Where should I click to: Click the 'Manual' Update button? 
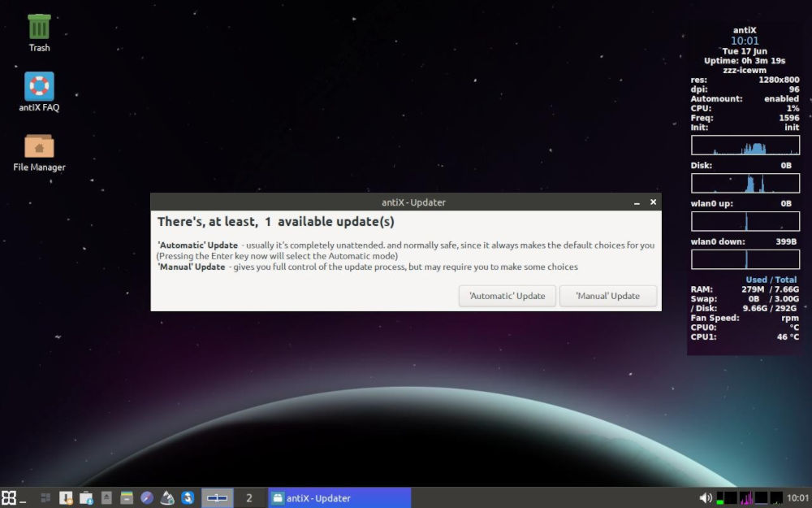(607, 296)
